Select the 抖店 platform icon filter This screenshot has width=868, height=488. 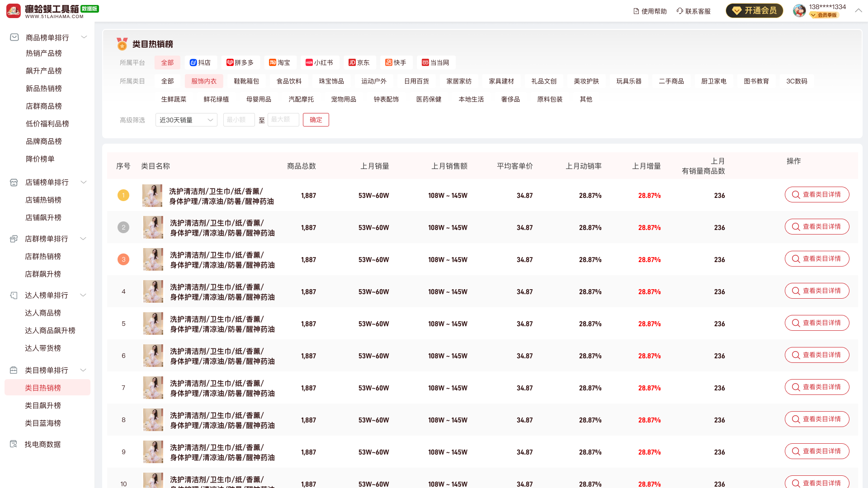(193, 62)
